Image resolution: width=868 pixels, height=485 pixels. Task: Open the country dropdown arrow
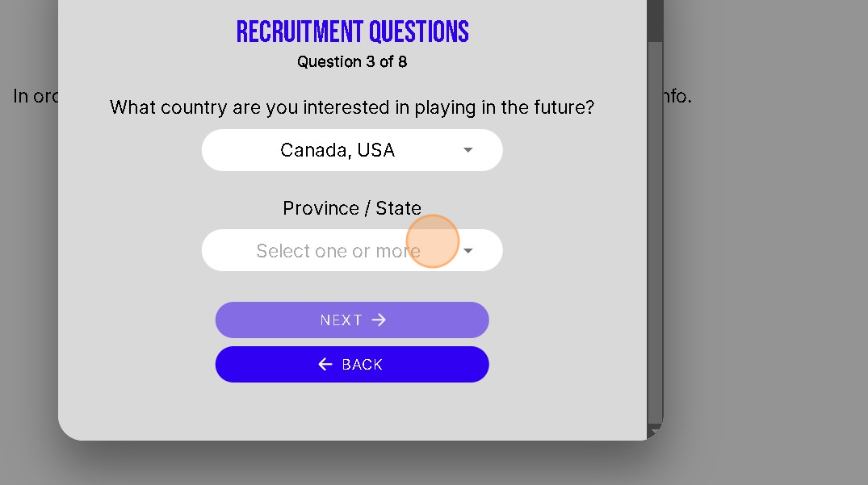coord(468,150)
